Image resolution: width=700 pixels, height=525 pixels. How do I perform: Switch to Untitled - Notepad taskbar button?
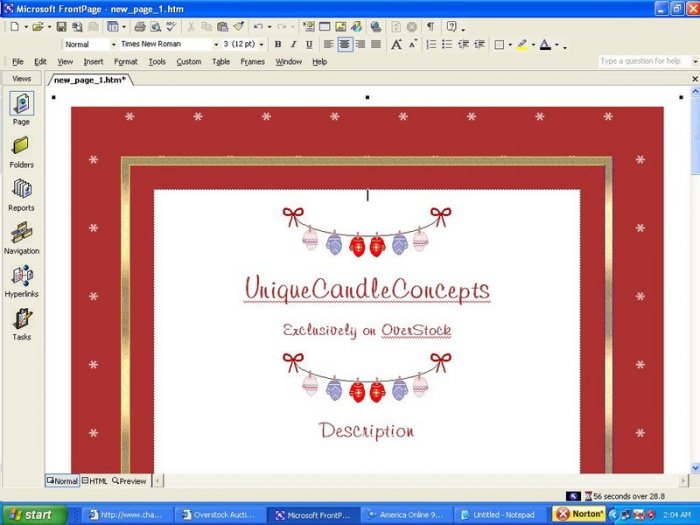tap(500, 515)
